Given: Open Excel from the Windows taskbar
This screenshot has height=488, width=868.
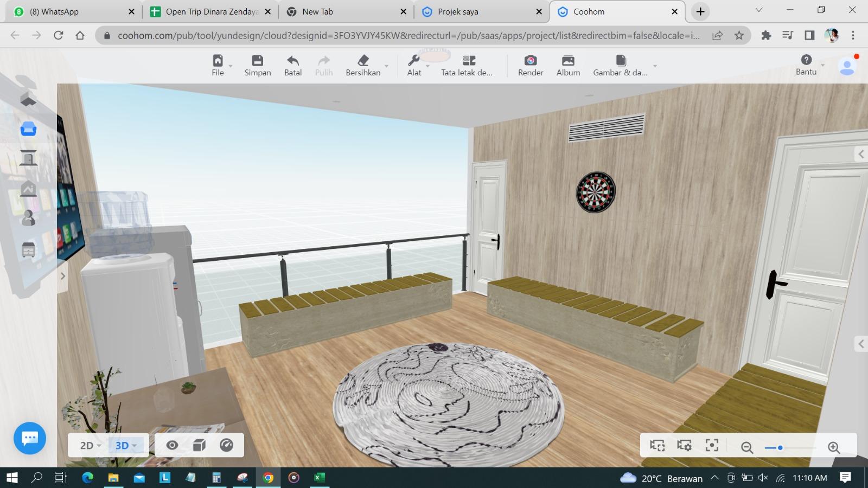Looking at the screenshot, I should click(319, 477).
